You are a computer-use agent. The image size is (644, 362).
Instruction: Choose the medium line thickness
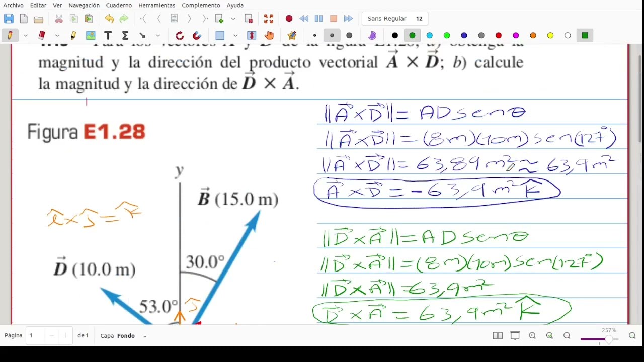pos(332,35)
